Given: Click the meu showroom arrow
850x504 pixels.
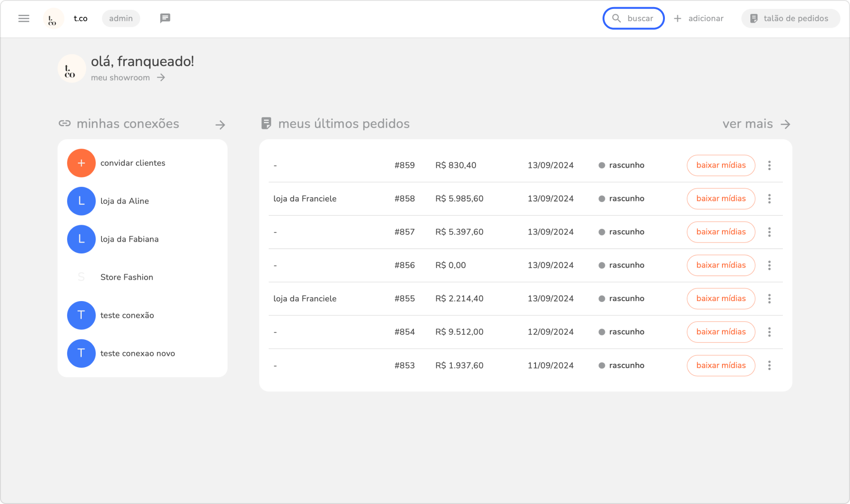Looking at the screenshot, I should [161, 77].
